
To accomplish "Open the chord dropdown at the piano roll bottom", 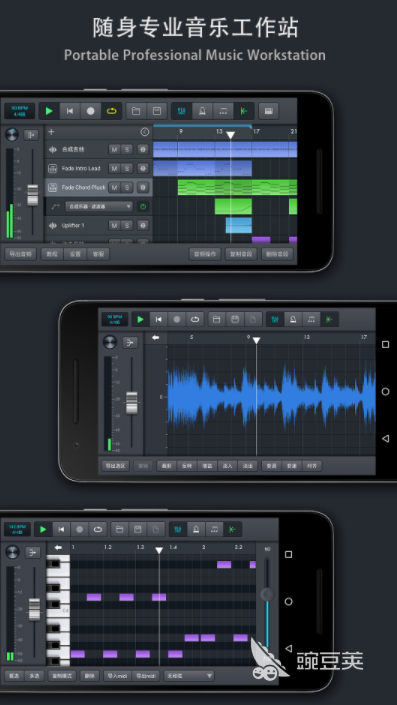I will click(189, 675).
